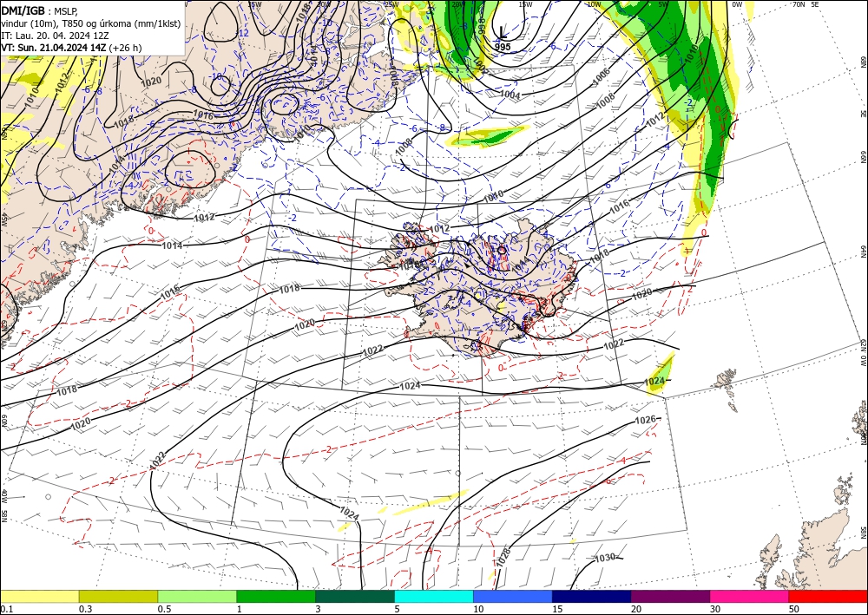Select the legend value 15
The image size is (868, 615).
pos(557,609)
